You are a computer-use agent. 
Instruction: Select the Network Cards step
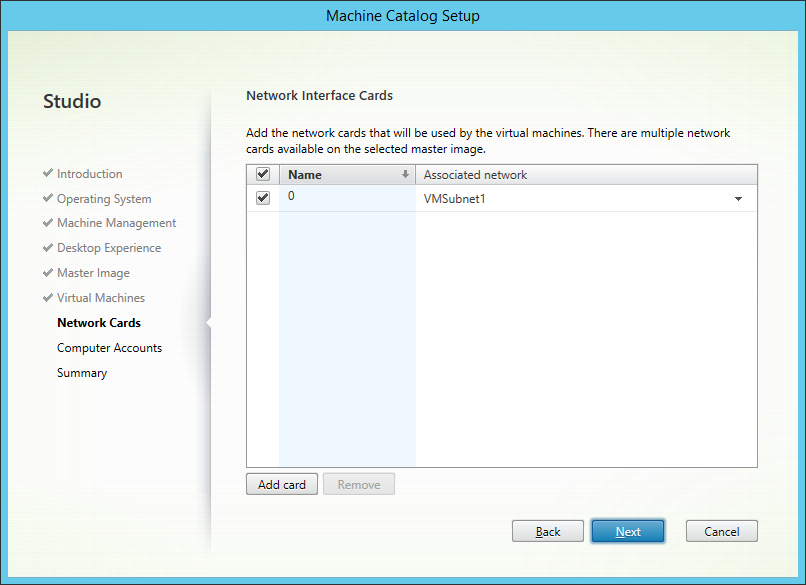[99, 323]
